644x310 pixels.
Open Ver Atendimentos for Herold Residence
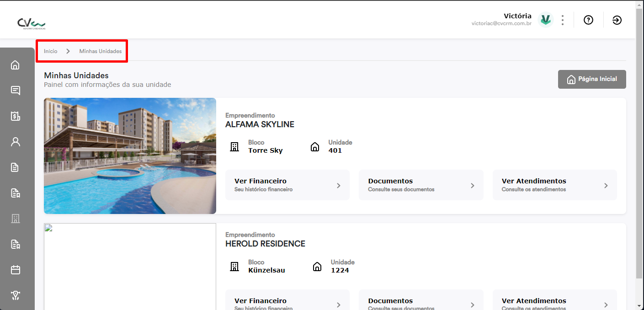pos(555,300)
